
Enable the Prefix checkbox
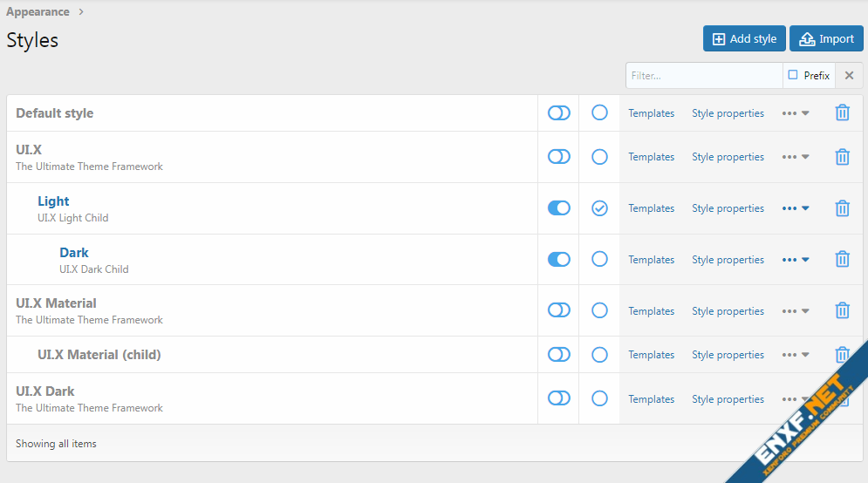(793, 76)
